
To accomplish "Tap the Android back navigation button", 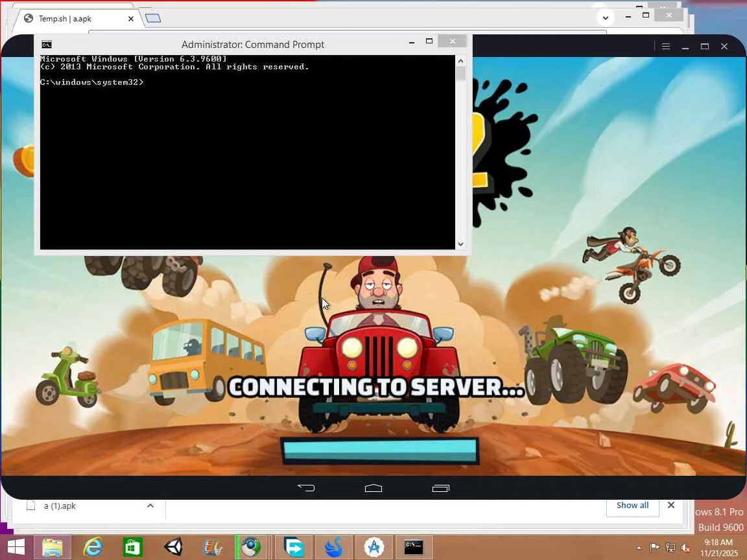I will [x=306, y=487].
